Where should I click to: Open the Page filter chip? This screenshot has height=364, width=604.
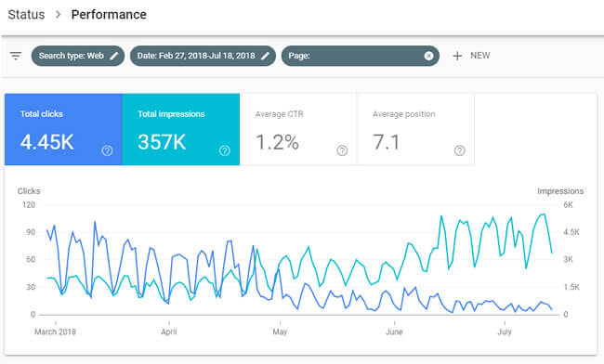(x=361, y=56)
